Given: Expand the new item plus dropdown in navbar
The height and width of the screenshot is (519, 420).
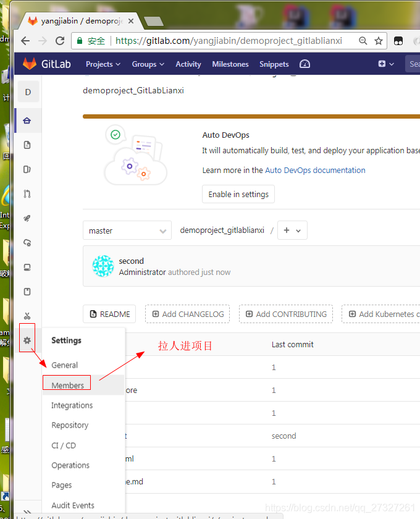Looking at the screenshot, I should point(386,64).
